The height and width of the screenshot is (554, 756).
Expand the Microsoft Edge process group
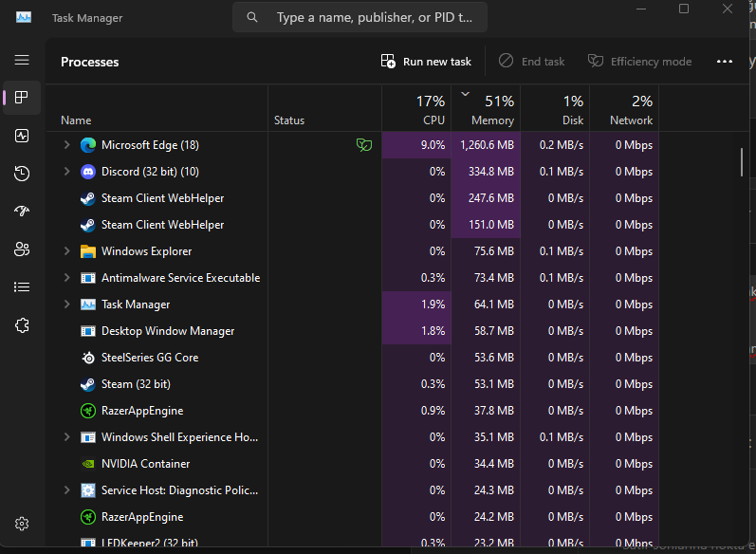coord(66,145)
